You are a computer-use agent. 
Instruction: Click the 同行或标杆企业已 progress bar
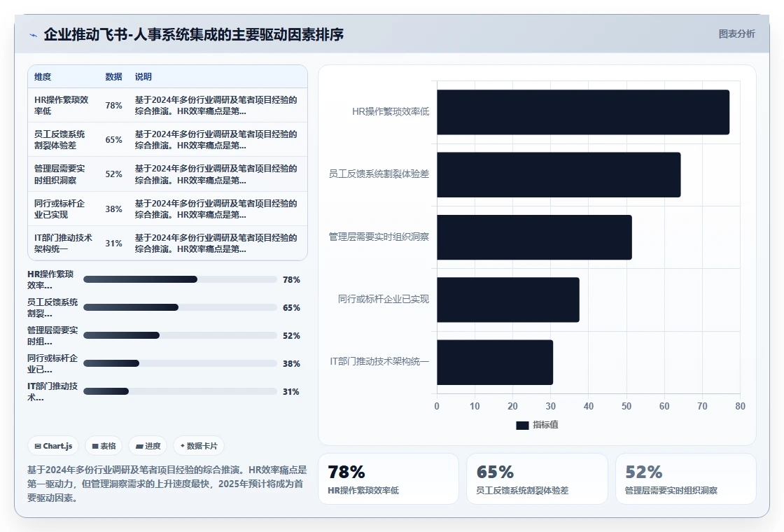click(x=180, y=363)
